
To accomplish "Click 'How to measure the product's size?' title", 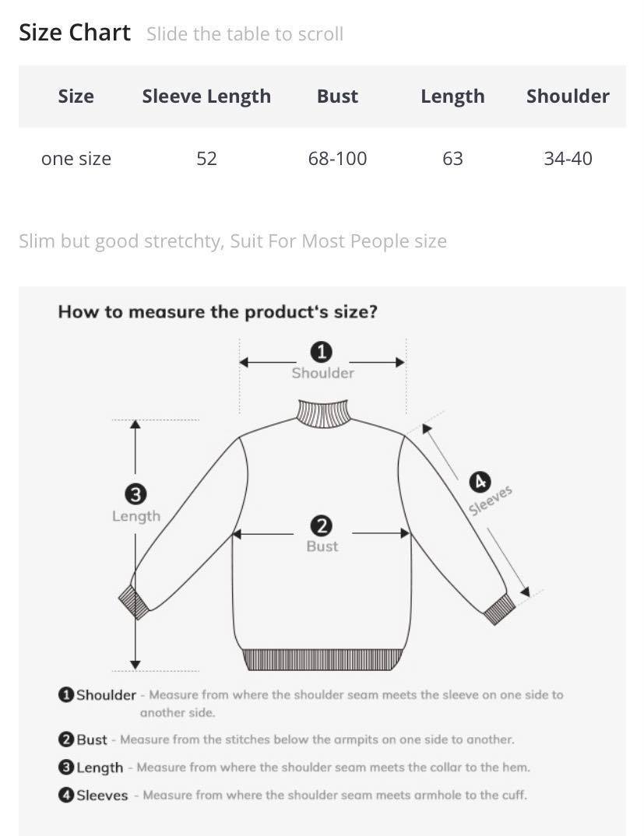I will (x=218, y=311).
